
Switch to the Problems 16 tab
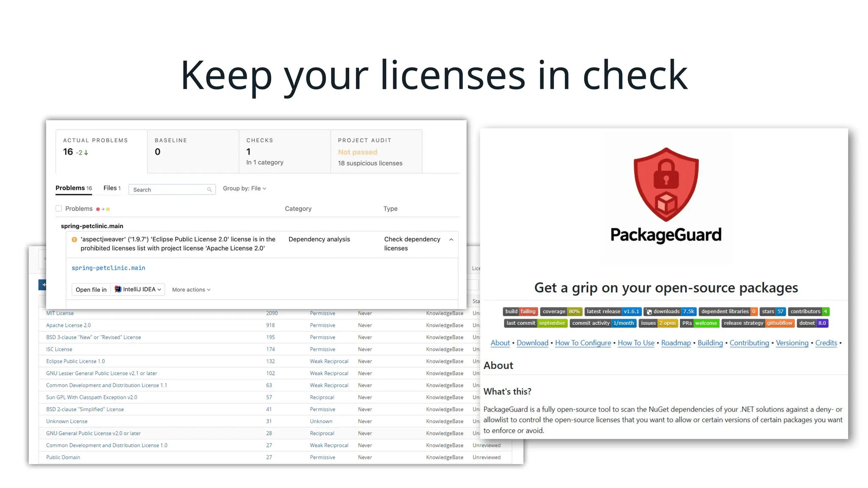click(74, 188)
